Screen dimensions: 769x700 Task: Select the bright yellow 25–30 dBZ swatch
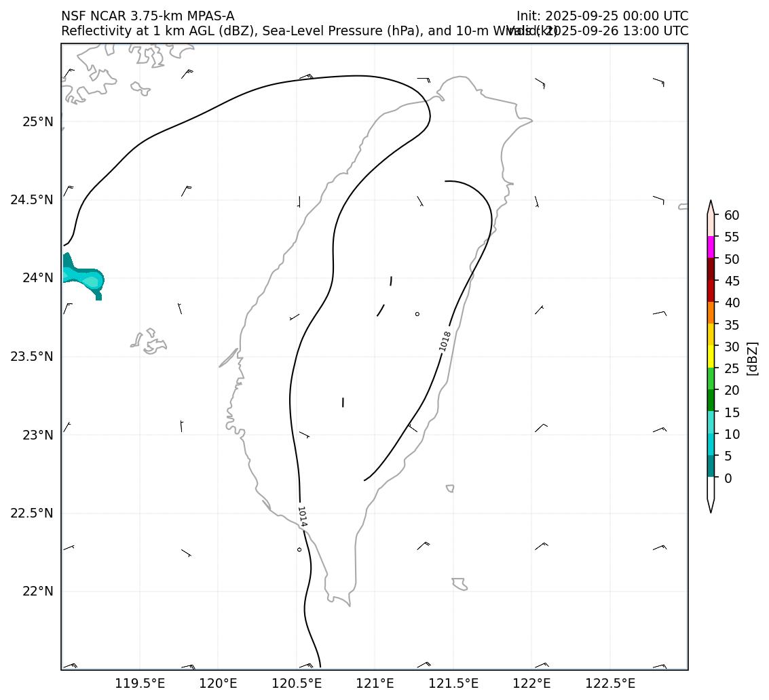(711, 357)
